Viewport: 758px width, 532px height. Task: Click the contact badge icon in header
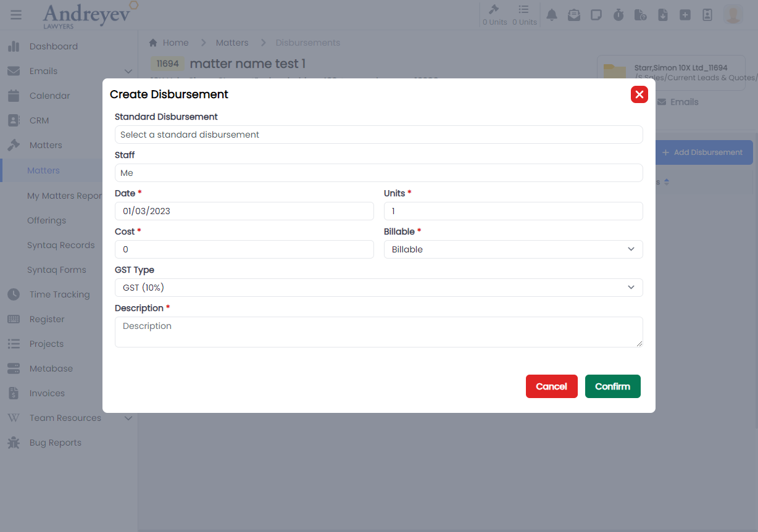tap(707, 15)
